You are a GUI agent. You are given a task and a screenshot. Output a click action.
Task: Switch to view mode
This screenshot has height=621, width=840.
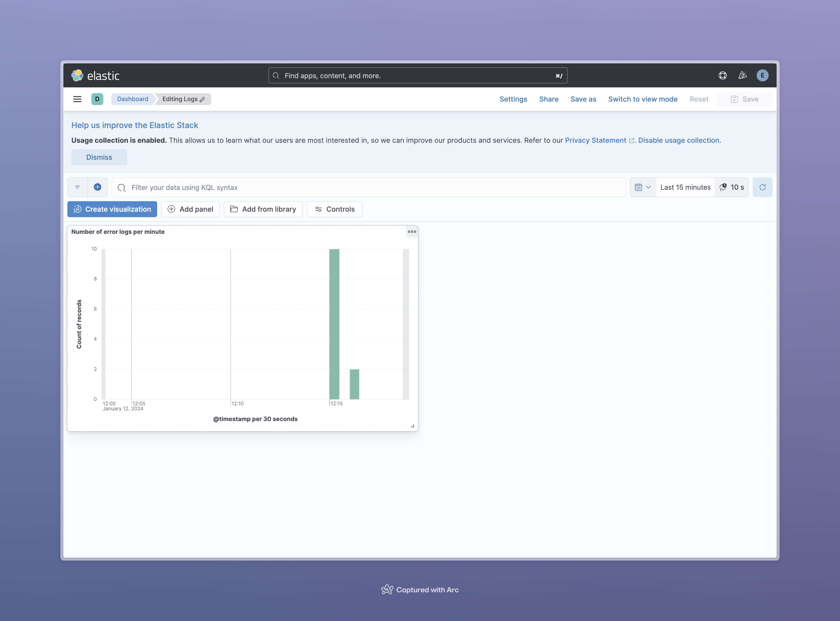(x=643, y=99)
